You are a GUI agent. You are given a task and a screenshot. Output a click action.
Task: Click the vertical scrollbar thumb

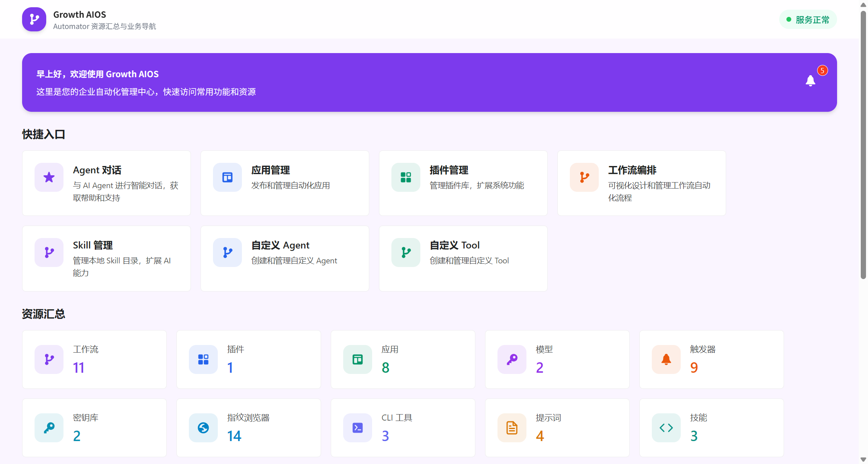click(x=863, y=145)
